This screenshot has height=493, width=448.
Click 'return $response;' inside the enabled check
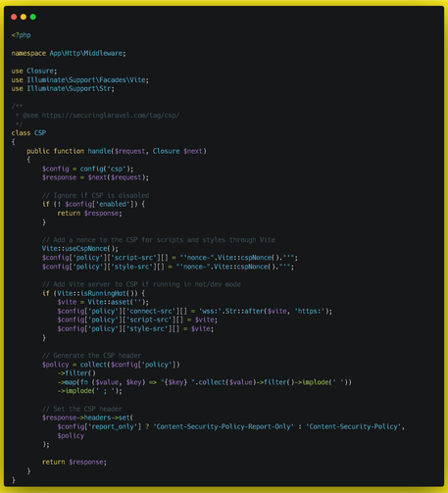click(x=89, y=214)
